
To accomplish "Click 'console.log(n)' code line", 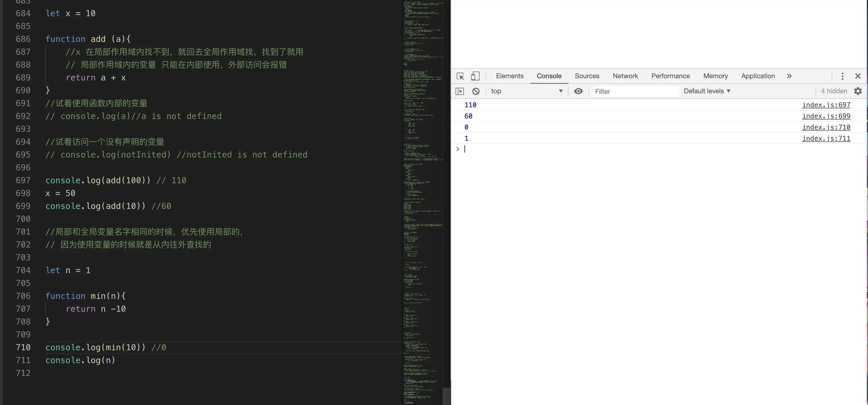I will point(80,360).
